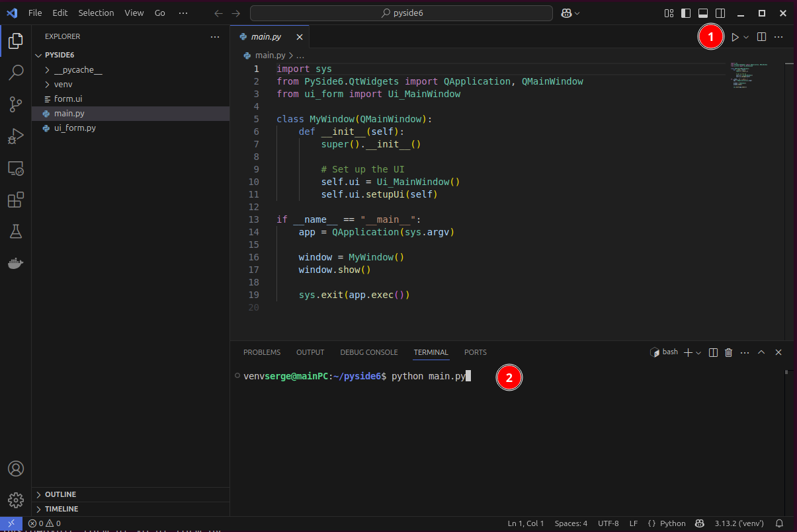Toggle the secondary side bar visibility

click(720, 13)
